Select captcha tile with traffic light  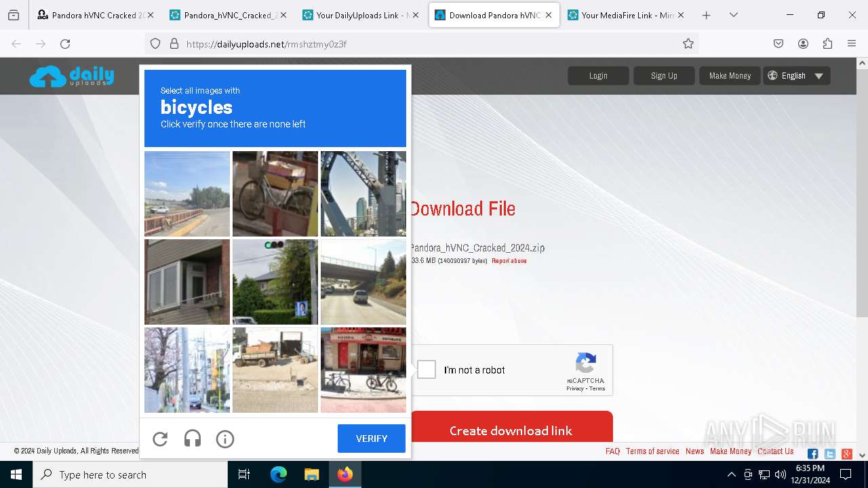point(275,282)
